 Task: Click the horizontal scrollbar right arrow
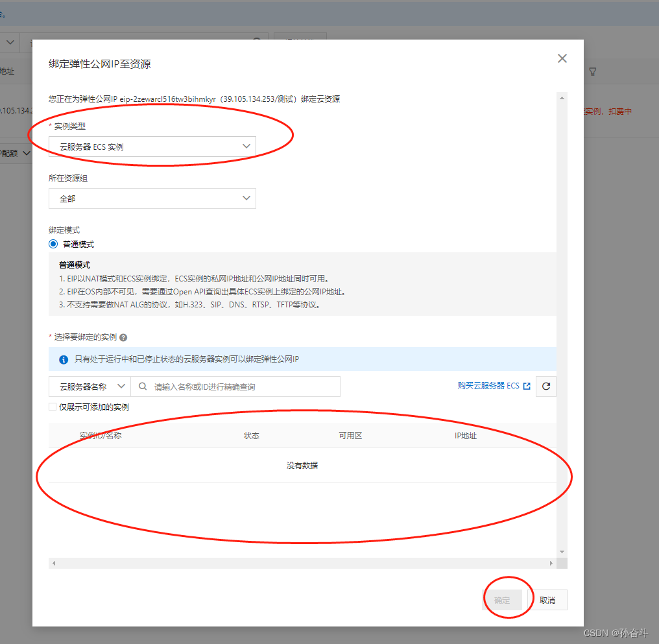point(551,564)
